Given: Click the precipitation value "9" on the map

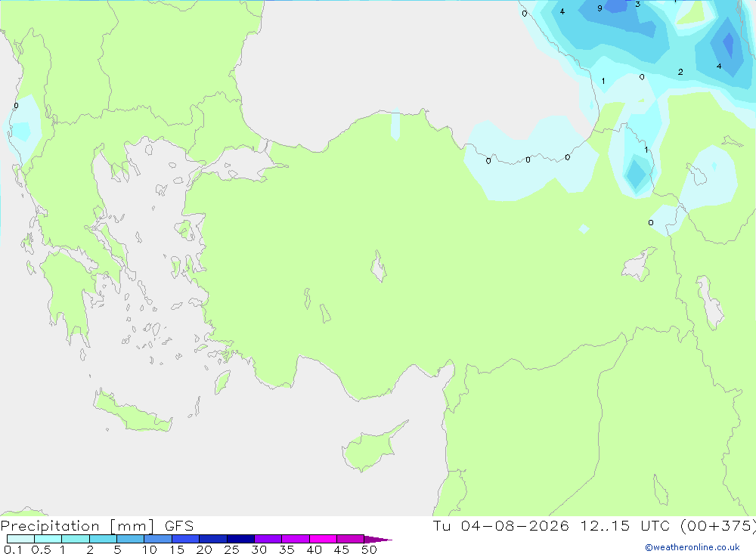Looking at the screenshot, I should [600, 8].
